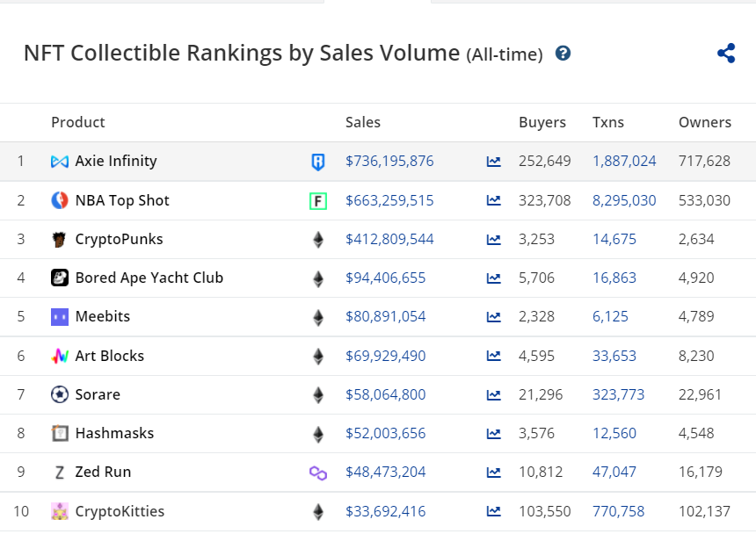The width and height of the screenshot is (756, 534).
Task: Open the CryptoPunks product link
Action: point(119,239)
